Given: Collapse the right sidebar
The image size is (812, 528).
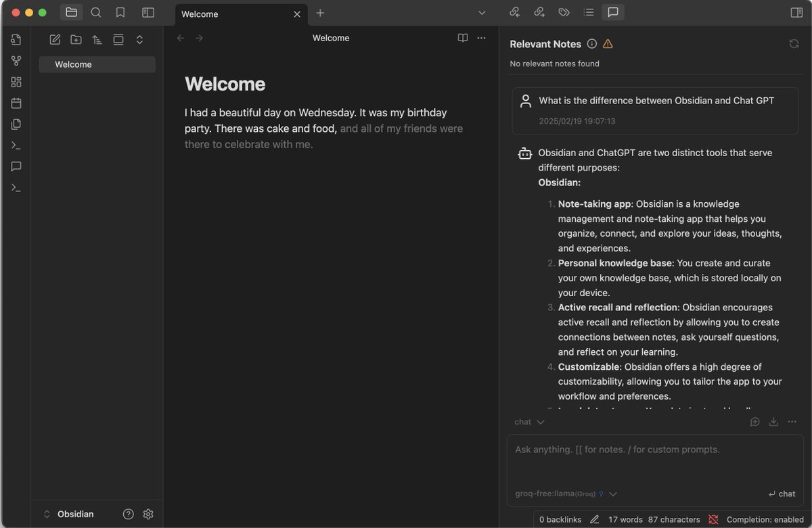Looking at the screenshot, I should point(796,12).
